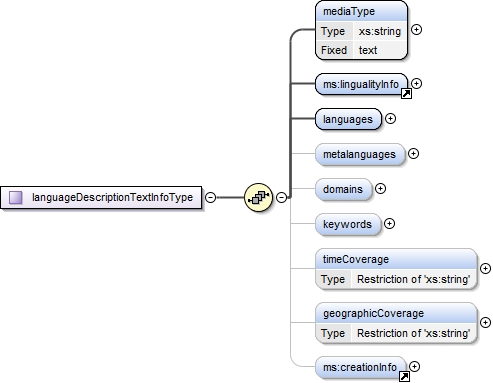Click the reference arrow on ms:creationInfo
This screenshot has width=493, height=383.
(x=404, y=377)
